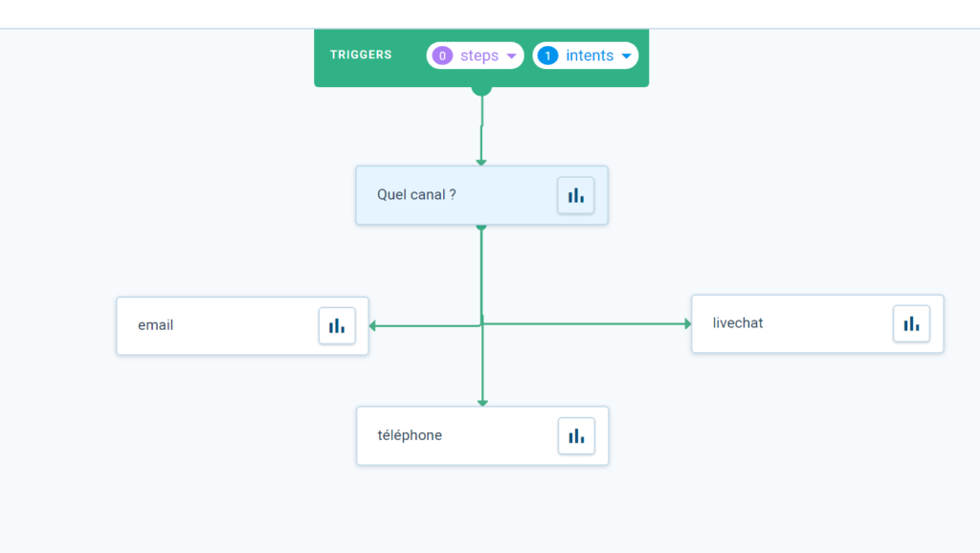Click the TRIGGERS header label
This screenshot has width=980, height=553.
tap(361, 55)
